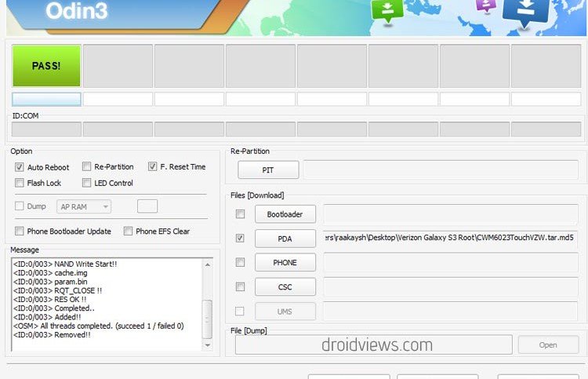Click the PDA file button

[285, 239]
